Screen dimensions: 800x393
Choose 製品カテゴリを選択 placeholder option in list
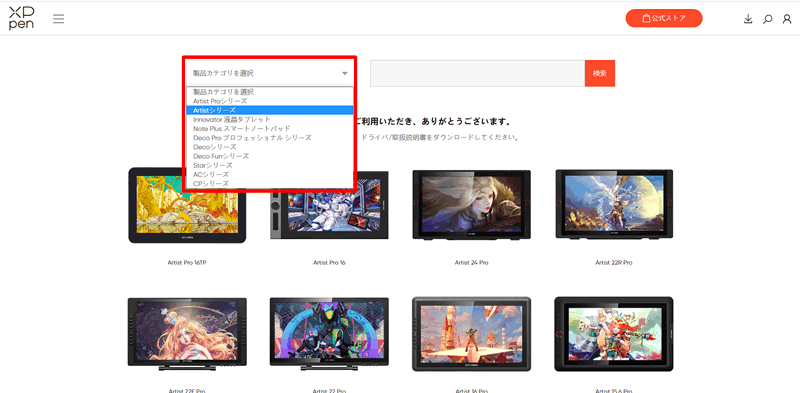tap(270, 92)
